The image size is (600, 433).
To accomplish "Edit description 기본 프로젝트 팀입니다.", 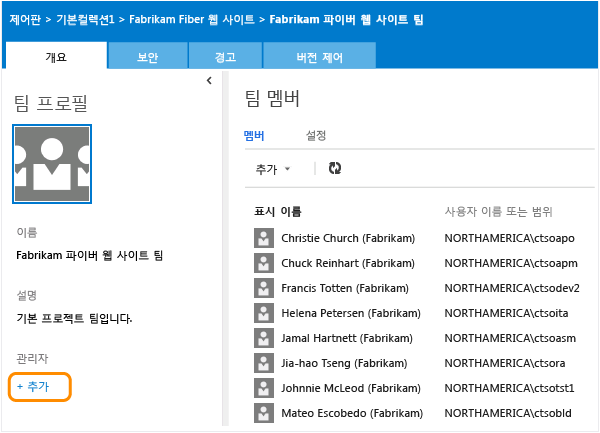I will [x=74, y=318].
